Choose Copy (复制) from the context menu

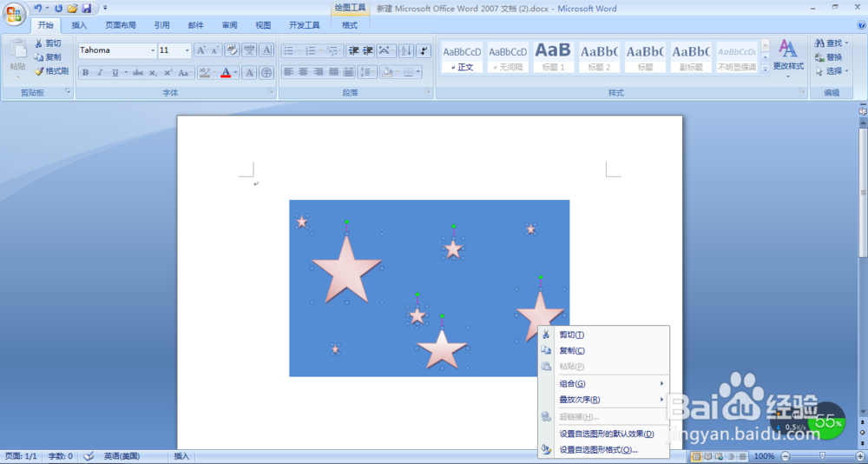point(604,350)
